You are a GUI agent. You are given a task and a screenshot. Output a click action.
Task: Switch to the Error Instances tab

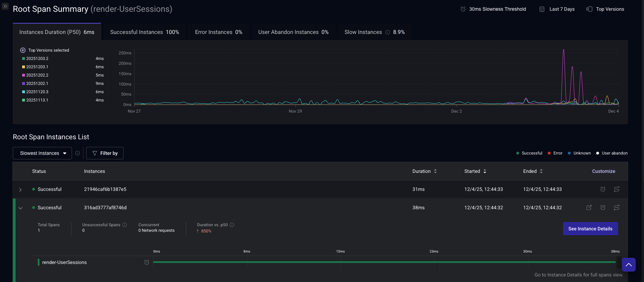click(218, 32)
